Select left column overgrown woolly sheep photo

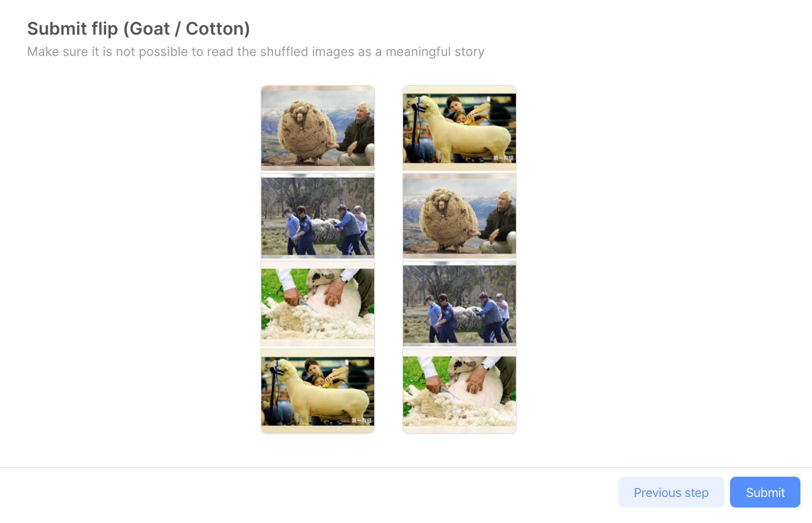(x=318, y=128)
